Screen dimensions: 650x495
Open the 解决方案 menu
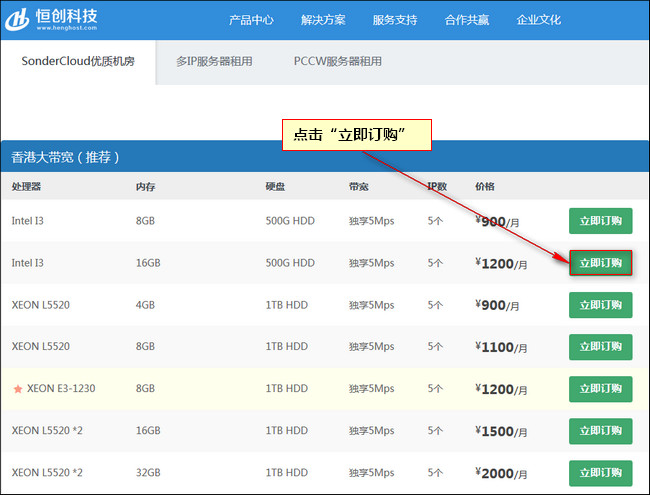tap(323, 20)
